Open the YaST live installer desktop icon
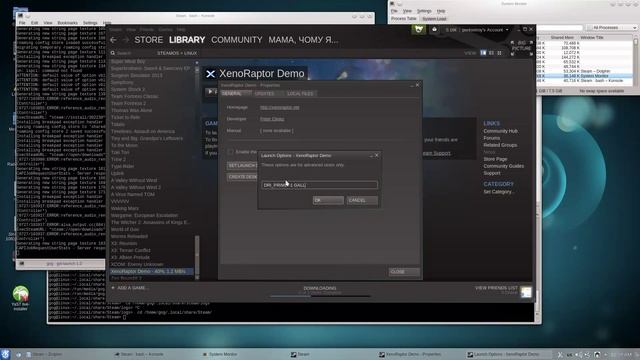This screenshot has width=640, height=360. point(20,298)
